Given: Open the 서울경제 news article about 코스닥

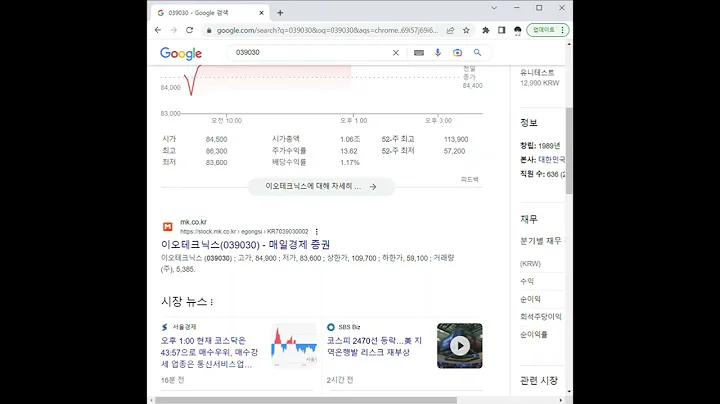Looking at the screenshot, I should coord(209,352).
